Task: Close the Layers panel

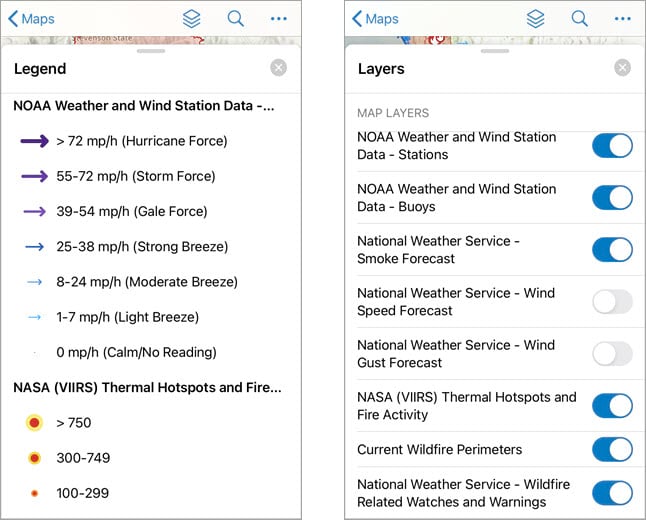Action: (622, 67)
